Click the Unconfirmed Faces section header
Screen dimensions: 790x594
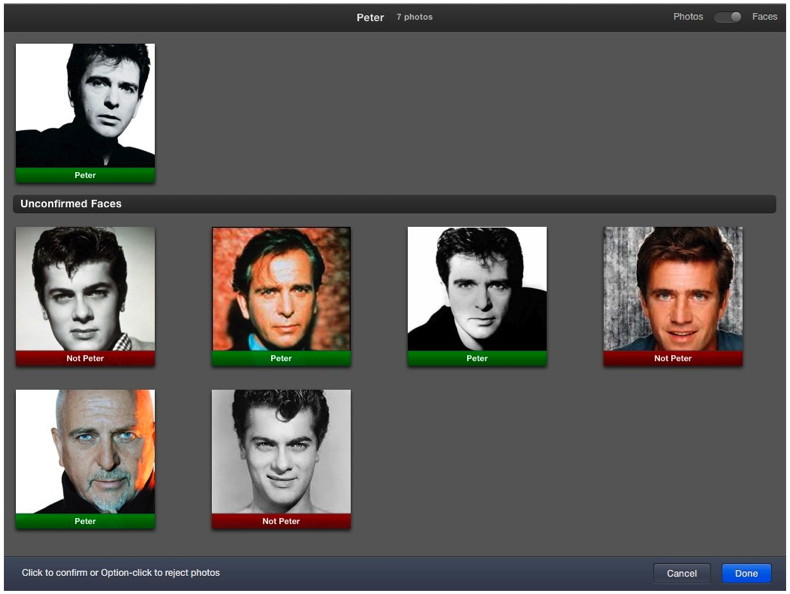(x=394, y=204)
